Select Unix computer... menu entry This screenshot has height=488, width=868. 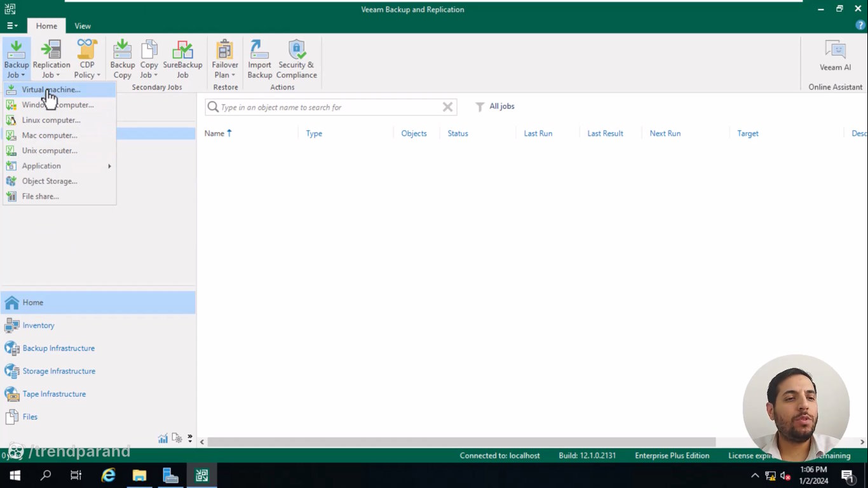tap(59, 151)
